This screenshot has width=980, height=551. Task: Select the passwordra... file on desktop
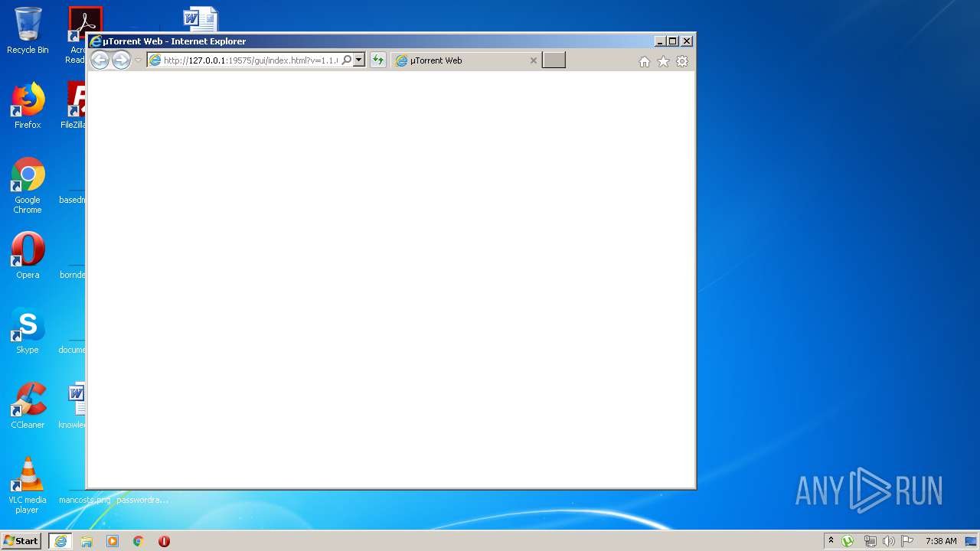(142, 500)
